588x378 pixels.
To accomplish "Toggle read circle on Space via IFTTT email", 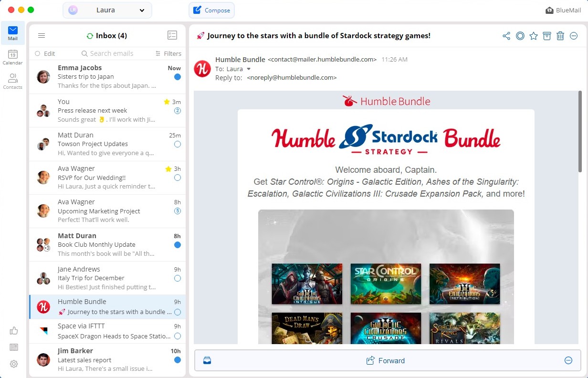I will (178, 336).
